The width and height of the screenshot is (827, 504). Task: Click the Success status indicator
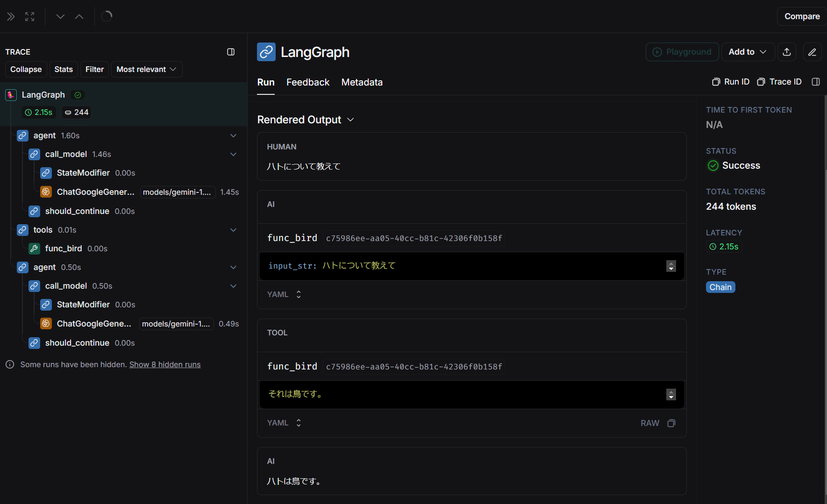tap(734, 165)
